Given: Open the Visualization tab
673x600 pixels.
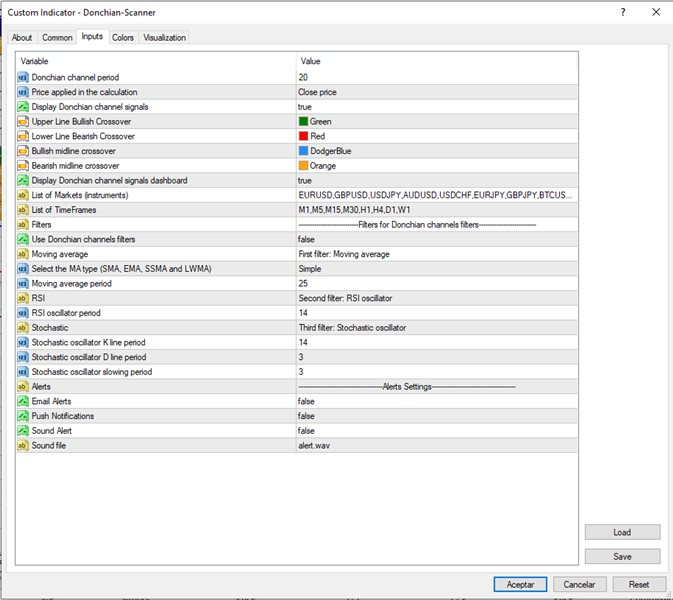Looking at the screenshot, I should click(164, 38).
